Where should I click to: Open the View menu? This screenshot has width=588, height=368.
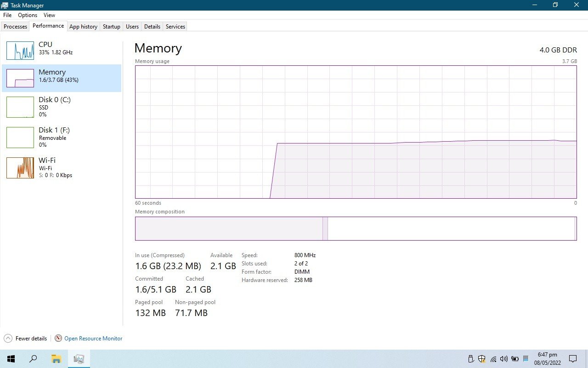[49, 15]
